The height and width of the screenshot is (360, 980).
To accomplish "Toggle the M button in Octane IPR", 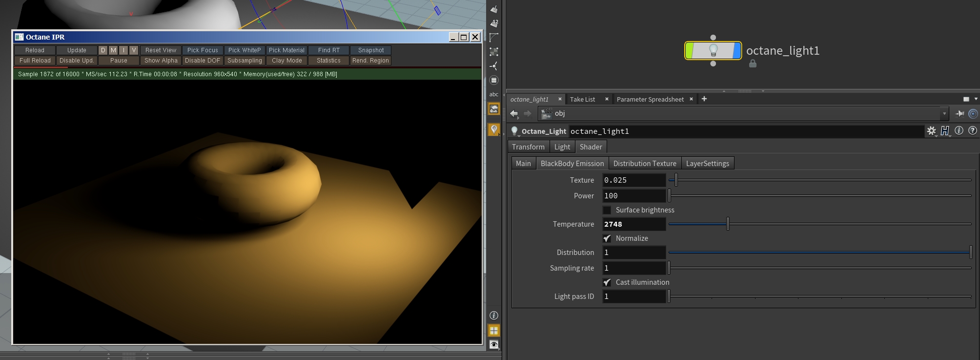I will (113, 50).
